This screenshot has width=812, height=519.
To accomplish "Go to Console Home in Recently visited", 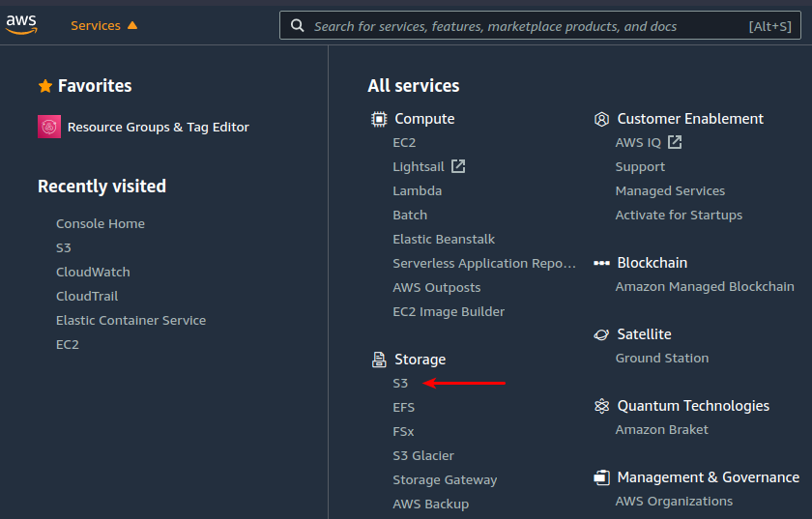I will (x=101, y=224).
